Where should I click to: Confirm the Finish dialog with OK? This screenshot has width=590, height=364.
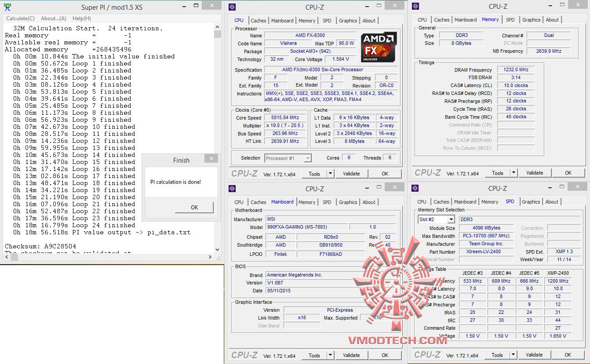pyautogui.click(x=194, y=207)
